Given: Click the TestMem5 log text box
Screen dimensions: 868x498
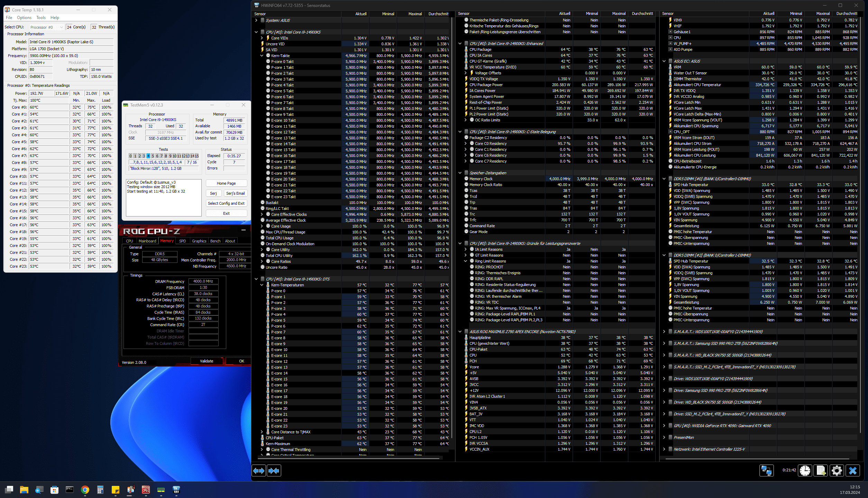Looking at the screenshot, I should point(164,198).
